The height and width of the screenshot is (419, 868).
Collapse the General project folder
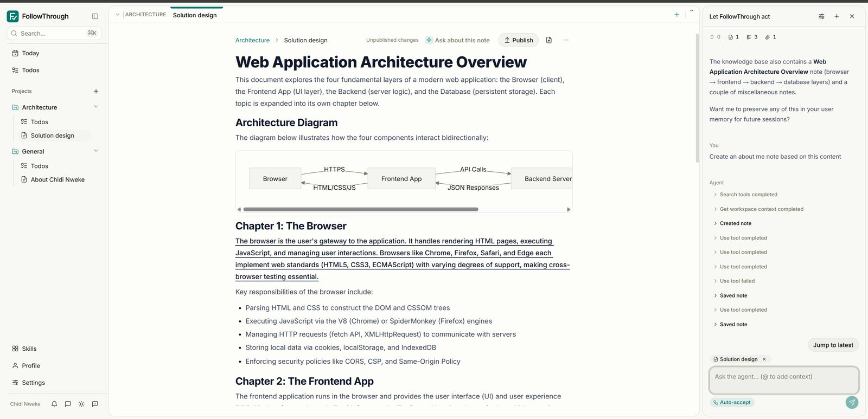[96, 151]
